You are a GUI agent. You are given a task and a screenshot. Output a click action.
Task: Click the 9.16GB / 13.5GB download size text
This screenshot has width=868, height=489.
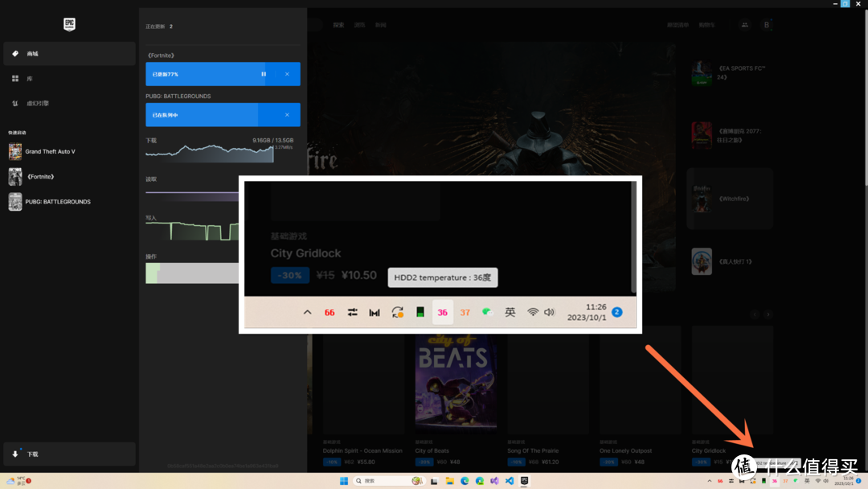coord(273,141)
